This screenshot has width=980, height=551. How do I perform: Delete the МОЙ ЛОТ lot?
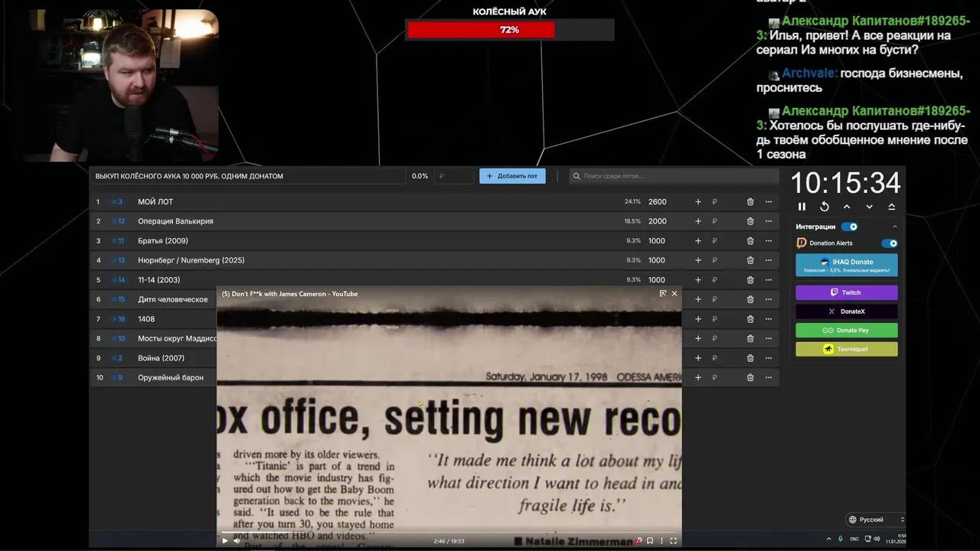(750, 202)
